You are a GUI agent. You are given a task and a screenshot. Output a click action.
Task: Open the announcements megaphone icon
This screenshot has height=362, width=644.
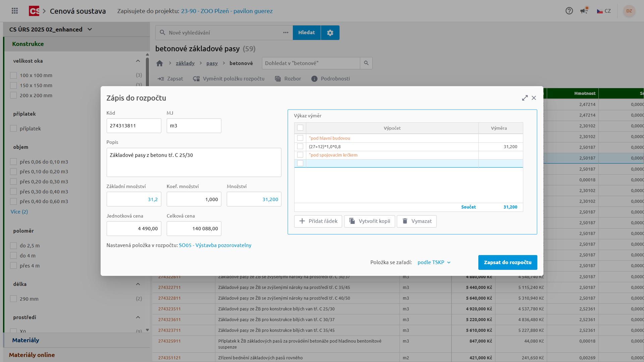coord(584,11)
